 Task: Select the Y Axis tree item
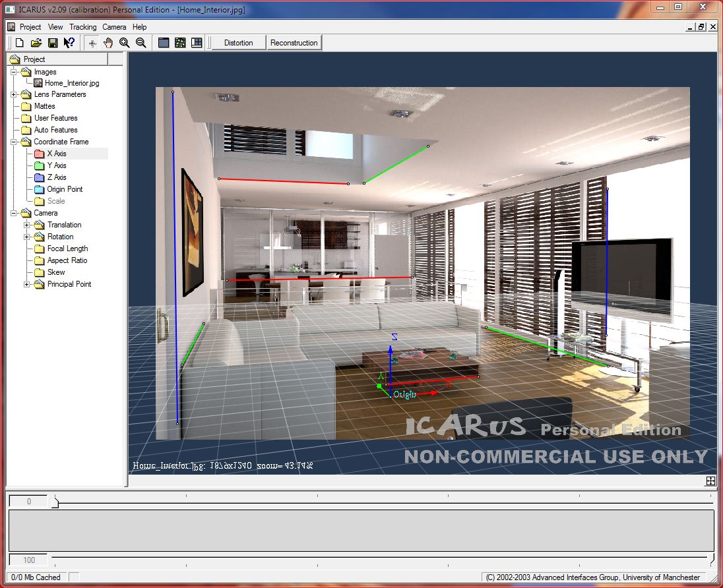[x=57, y=165]
